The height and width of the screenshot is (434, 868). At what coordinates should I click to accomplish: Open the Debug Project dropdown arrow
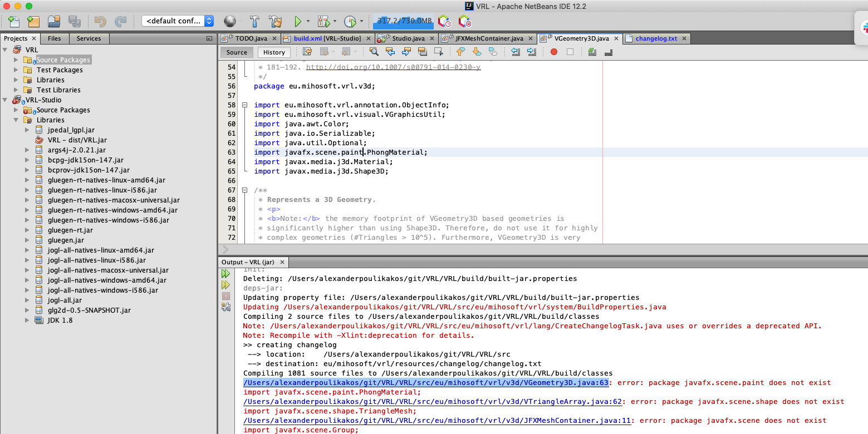pos(335,22)
